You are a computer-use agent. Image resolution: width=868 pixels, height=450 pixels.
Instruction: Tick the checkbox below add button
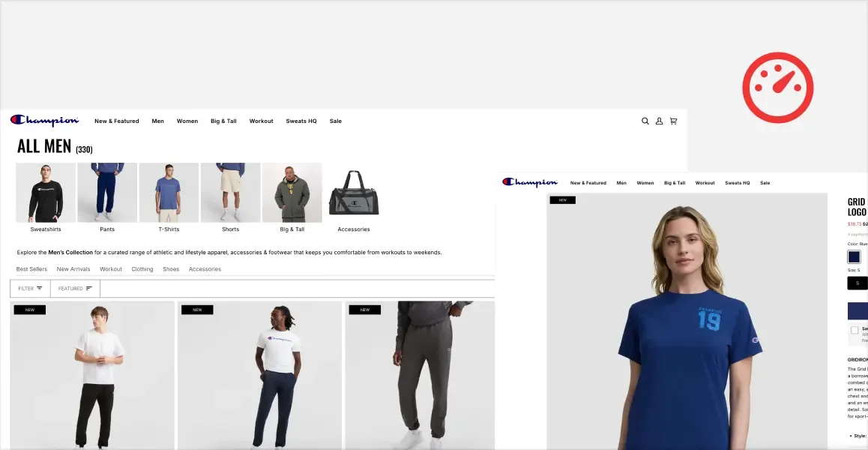(855, 330)
